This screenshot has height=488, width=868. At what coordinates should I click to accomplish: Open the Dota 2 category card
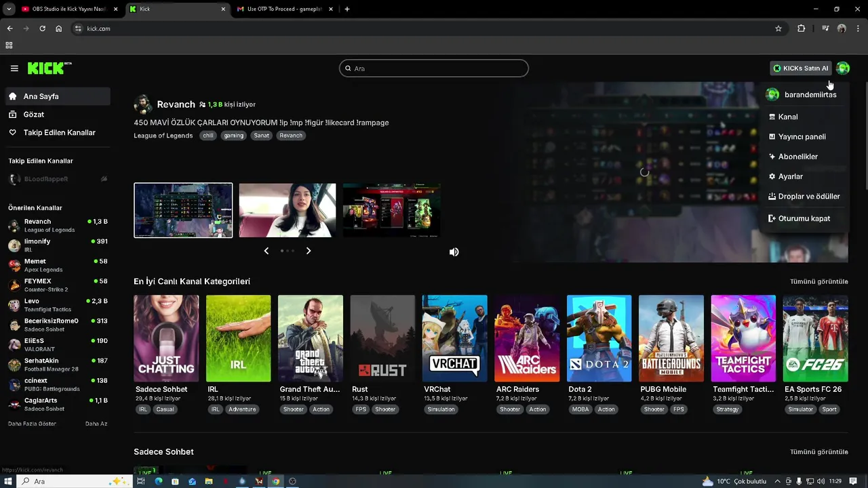pyautogui.click(x=599, y=338)
